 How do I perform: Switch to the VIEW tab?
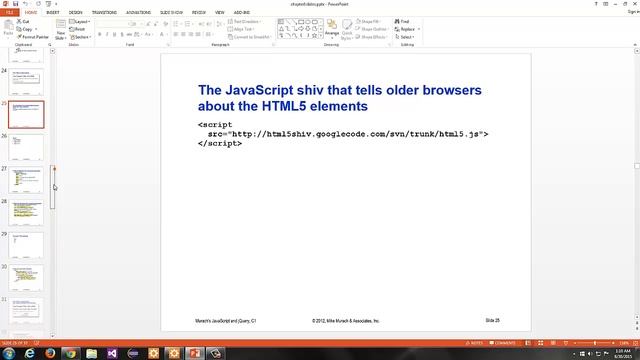click(x=220, y=12)
